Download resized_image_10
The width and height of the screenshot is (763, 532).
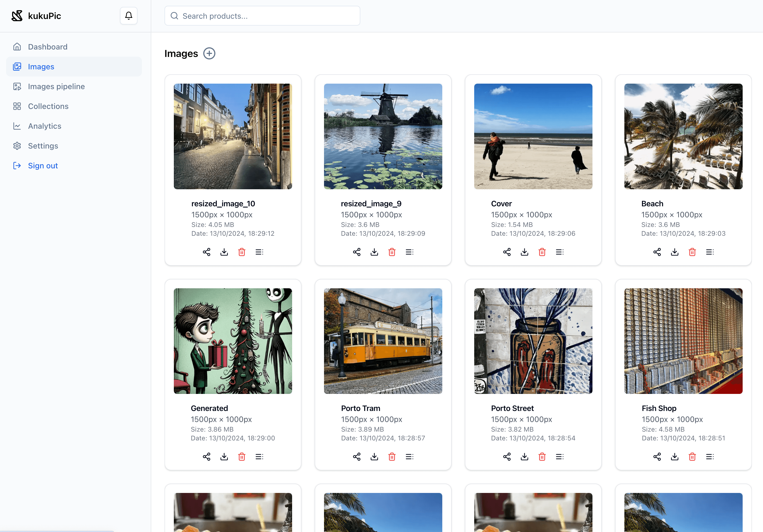tap(224, 252)
